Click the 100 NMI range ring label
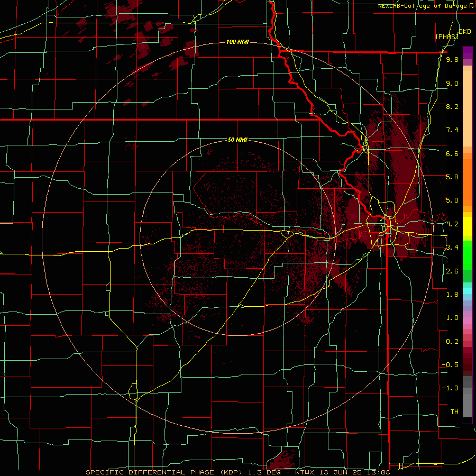Viewport: 476px width, 476px height. (237, 42)
